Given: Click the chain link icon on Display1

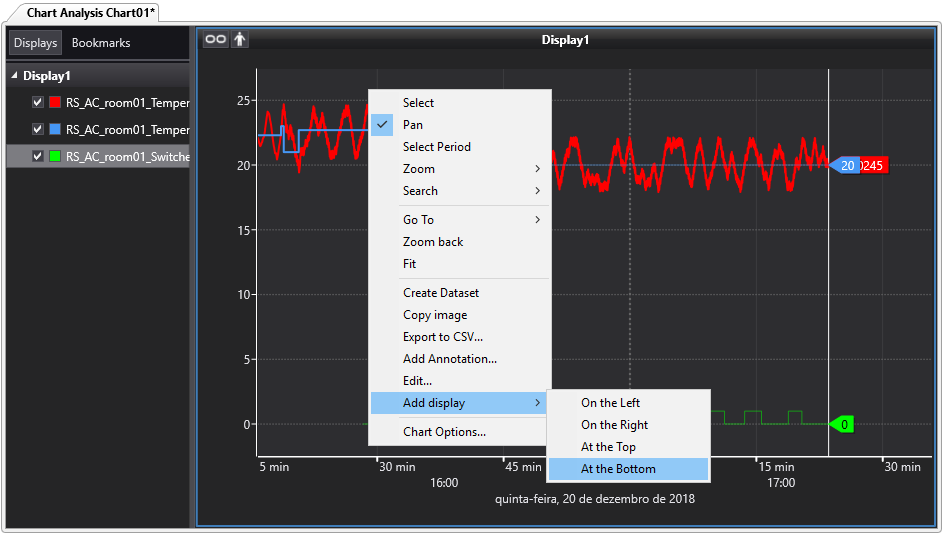Looking at the screenshot, I should (215, 39).
